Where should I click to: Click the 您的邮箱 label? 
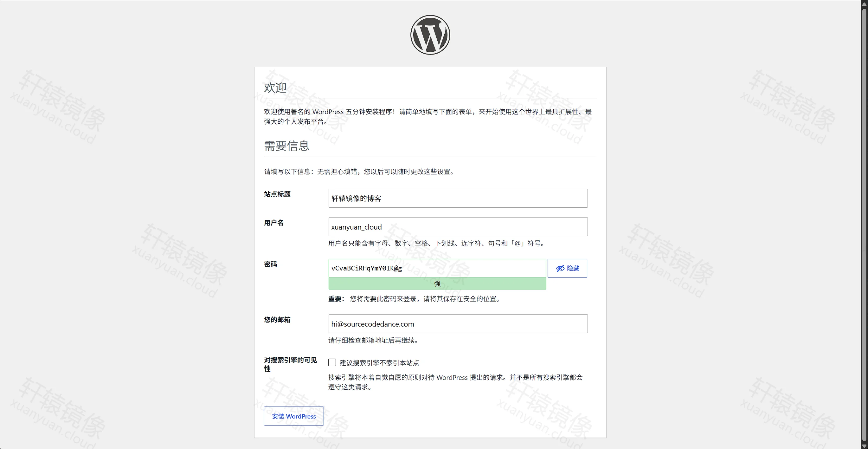(277, 320)
